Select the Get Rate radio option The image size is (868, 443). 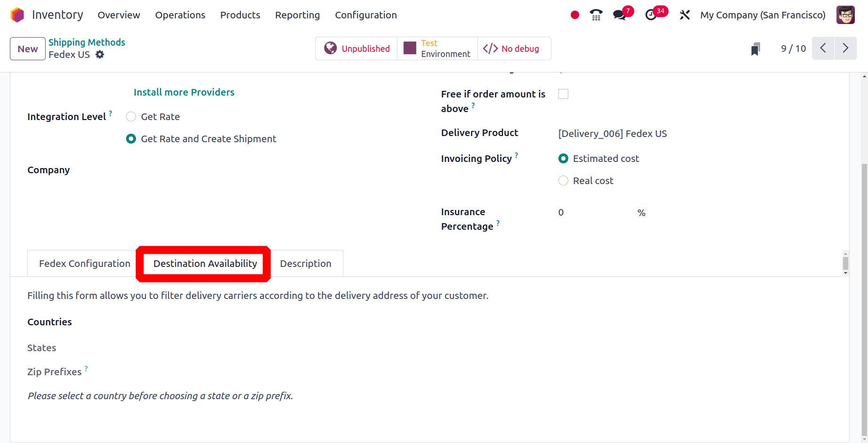click(x=131, y=117)
